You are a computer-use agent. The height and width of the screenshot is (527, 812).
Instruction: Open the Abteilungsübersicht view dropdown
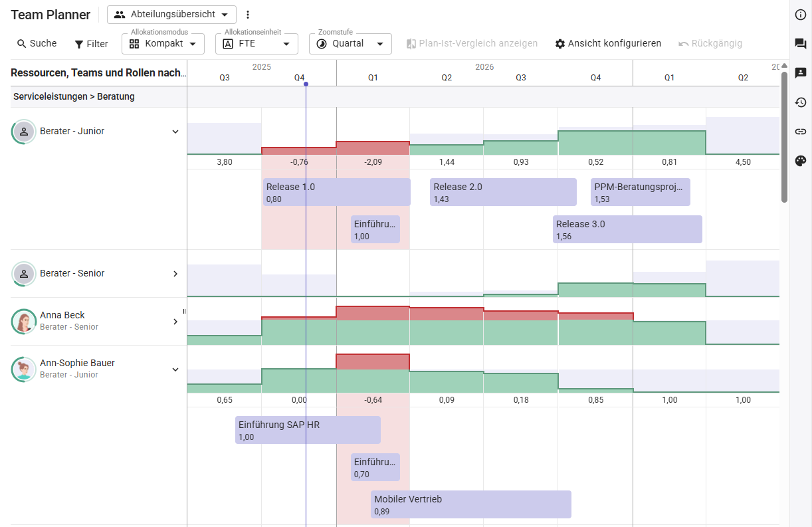pyautogui.click(x=171, y=15)
